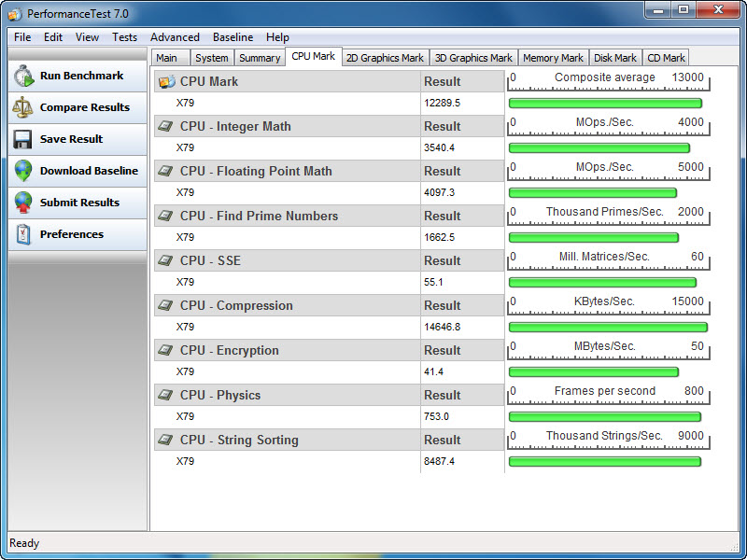Click the chip icon beside CPU - Physics

tap(165, 395)
